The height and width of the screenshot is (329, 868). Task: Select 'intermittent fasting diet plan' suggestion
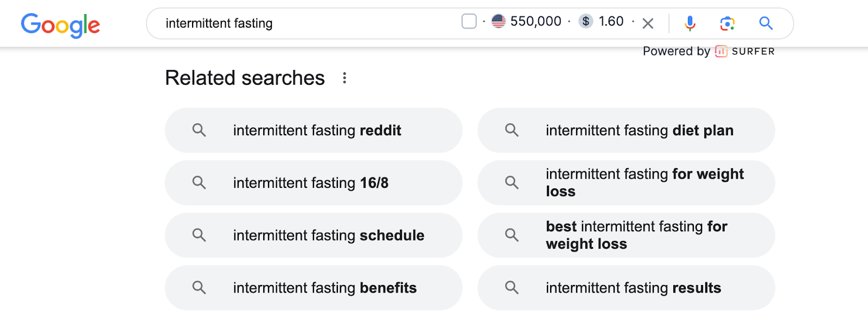(639, 130)
